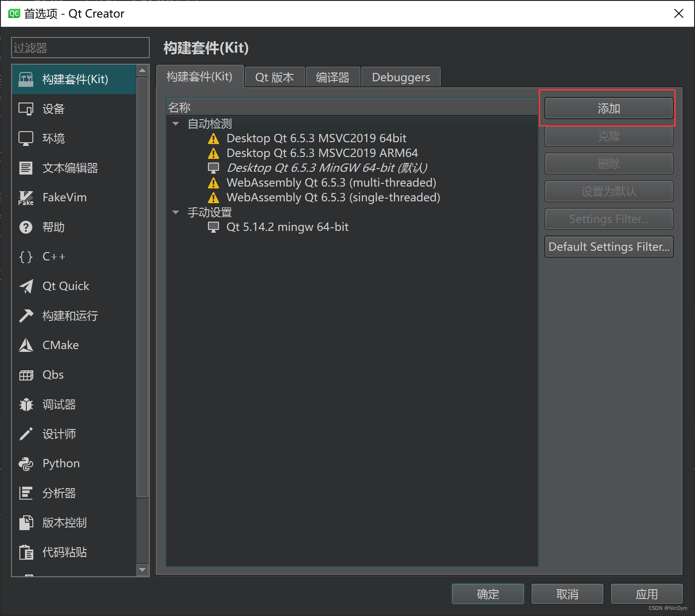Click the 文本编辑器 text editor icon
The image size is (695, 616).
(26, 168)
